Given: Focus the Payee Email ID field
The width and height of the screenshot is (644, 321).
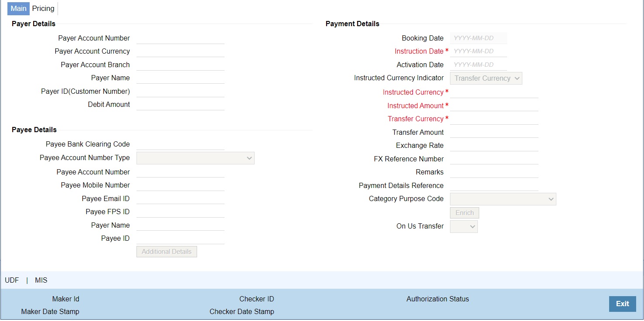Looking at the screenshot, I should (181, 199).
